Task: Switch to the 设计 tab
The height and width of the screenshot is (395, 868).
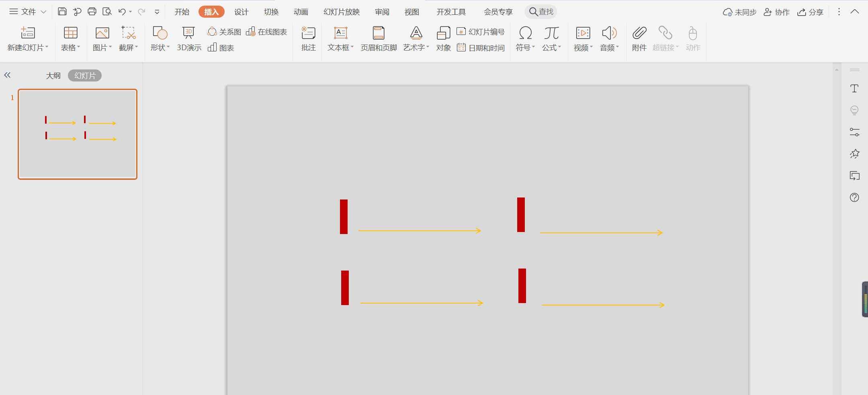Action: (x=241, y=12)
